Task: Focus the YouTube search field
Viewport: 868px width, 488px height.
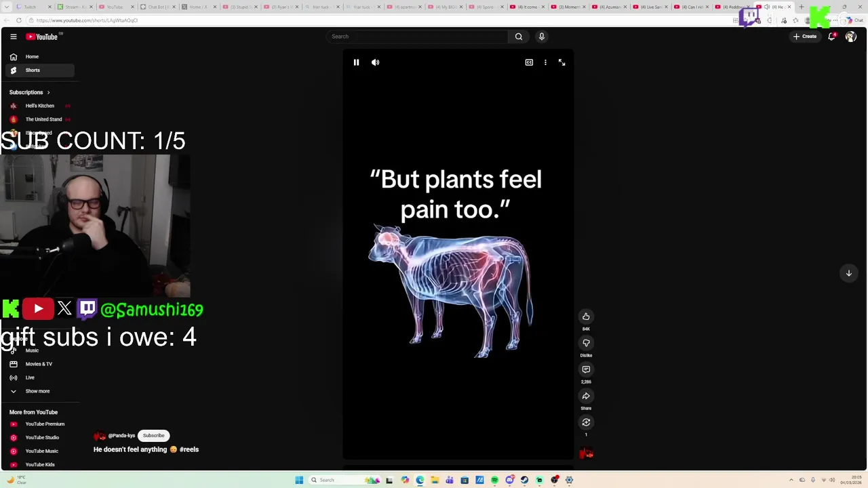Action: click(x=417, y=37)
